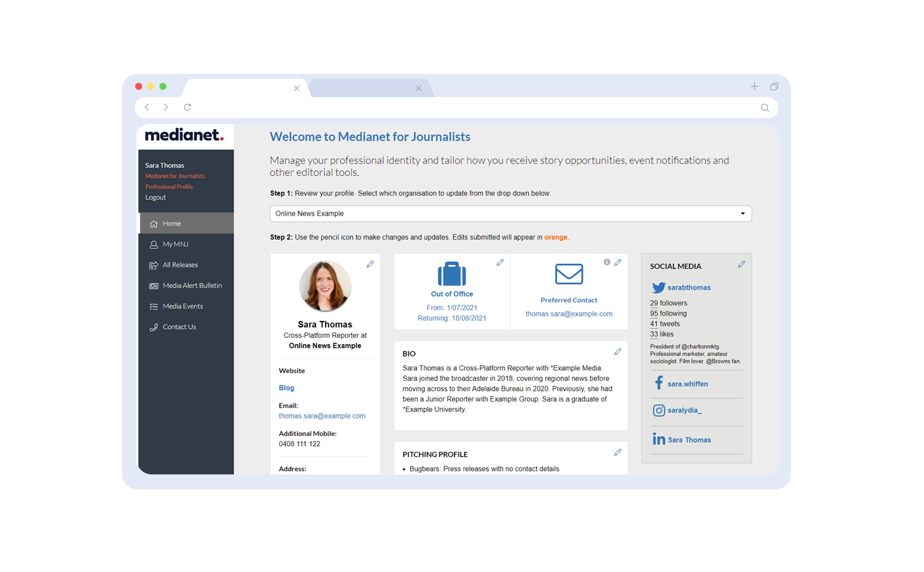Open the Professional Profile link
The image size is (924, 572).
pos(169,187)
